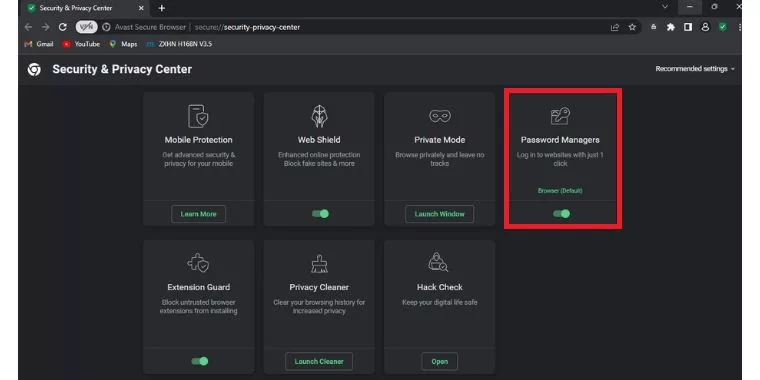This screenshot has width=760, height=380.
Task: Click the Privacy Cleaner card title
Action: [x=319, y=287]
